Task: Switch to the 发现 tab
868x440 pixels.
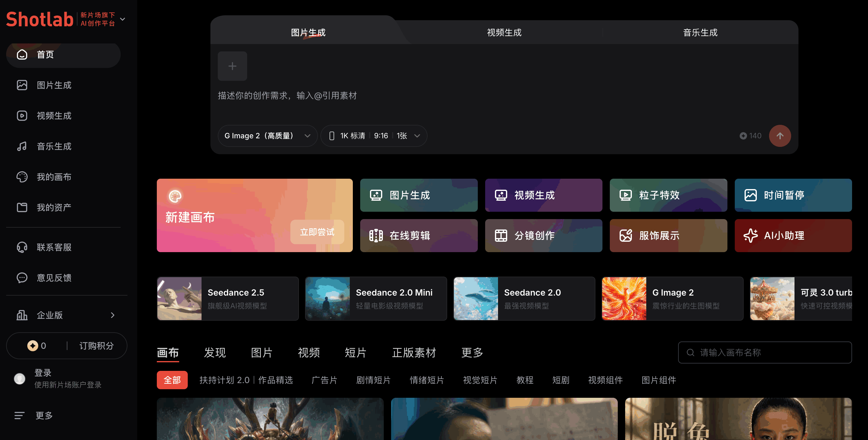Action: point(215,352)
